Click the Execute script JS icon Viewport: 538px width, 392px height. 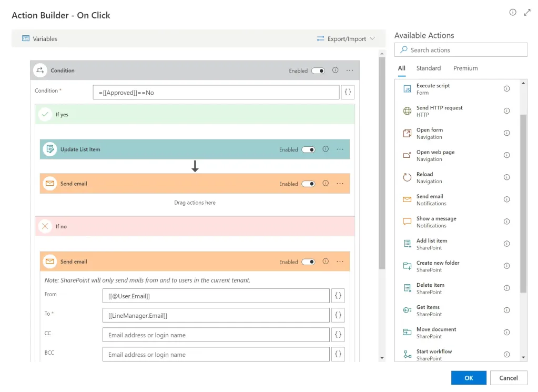407,89
